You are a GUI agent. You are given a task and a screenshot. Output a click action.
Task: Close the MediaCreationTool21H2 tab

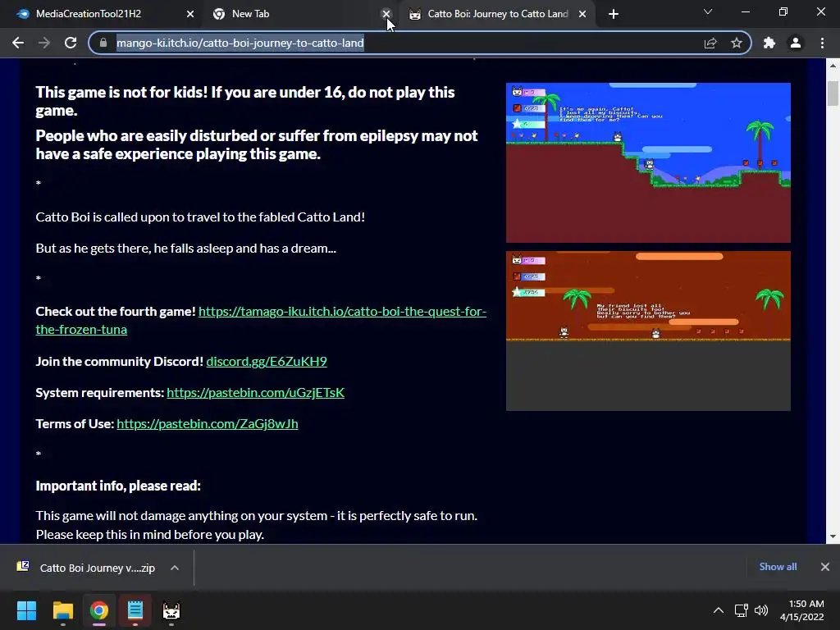coord(190,14)
